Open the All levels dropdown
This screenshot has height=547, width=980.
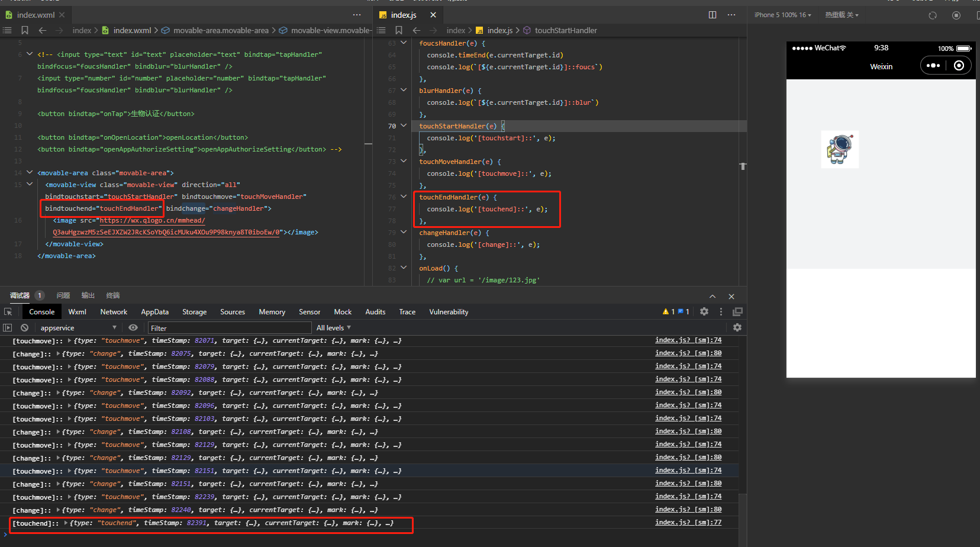[334, 328]
